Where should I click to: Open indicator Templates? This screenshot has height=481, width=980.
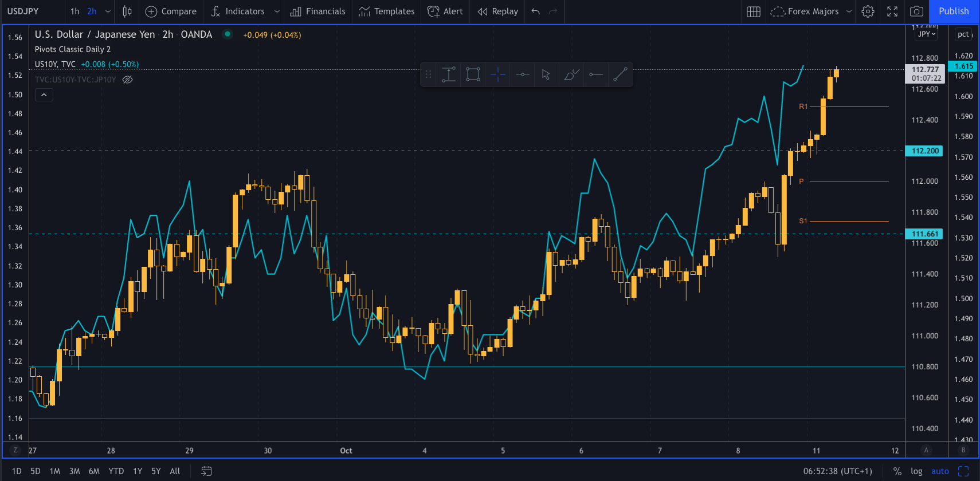pos(386,11)
